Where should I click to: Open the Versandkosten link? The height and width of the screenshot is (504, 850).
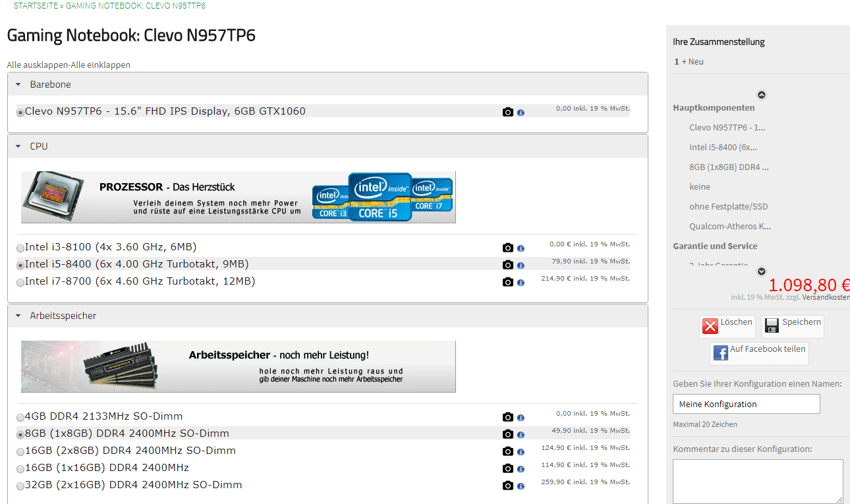tap(826, 298)
